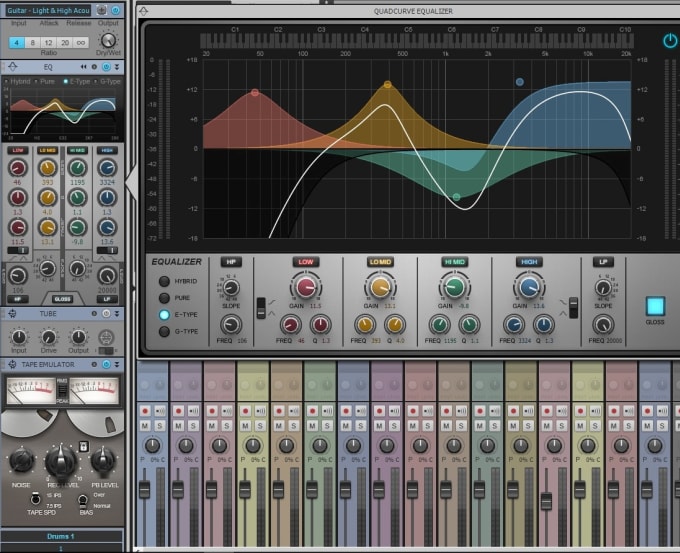Open the Guitar - Light & High preset dropdown
Screen dimensions: 680x553
pos(48,10)
